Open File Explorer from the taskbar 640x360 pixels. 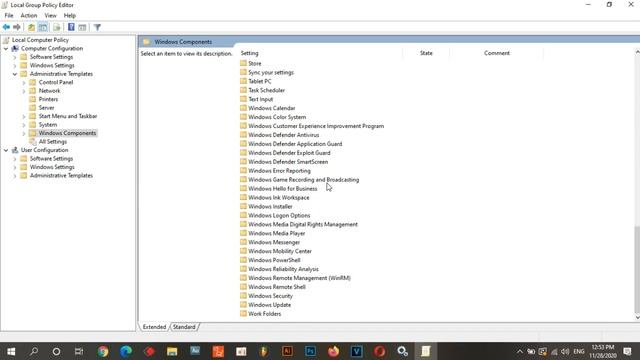pyautogui.click(x=172, y=351)
